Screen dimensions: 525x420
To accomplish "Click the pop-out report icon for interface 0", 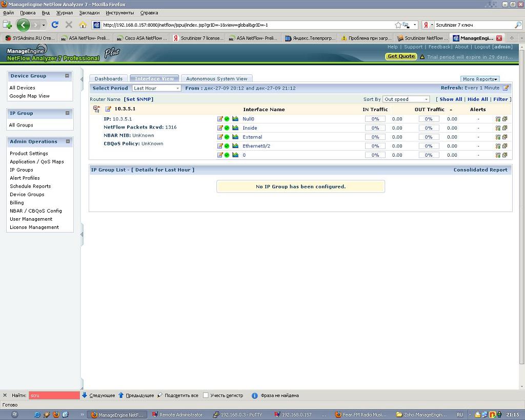I will coord(504,155).
